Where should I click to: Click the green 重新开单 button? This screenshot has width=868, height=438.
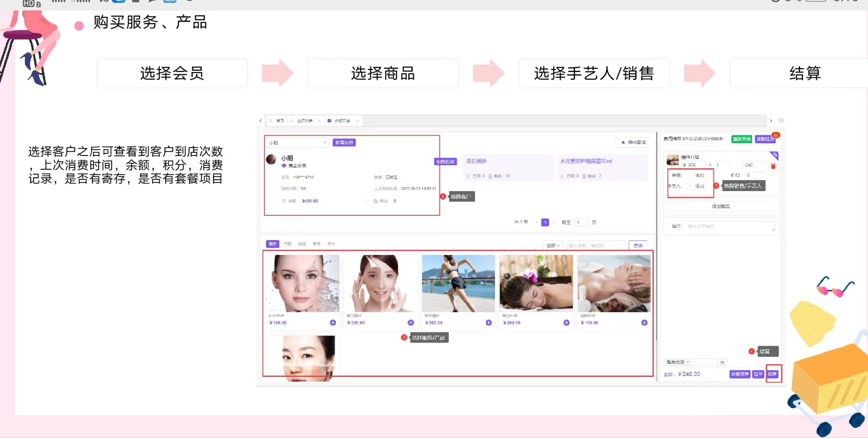pos(742,139)
